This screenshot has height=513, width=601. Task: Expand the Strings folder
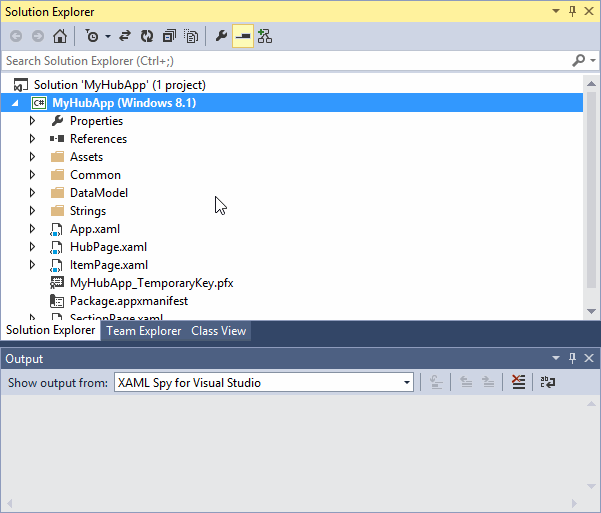[33, 211]
